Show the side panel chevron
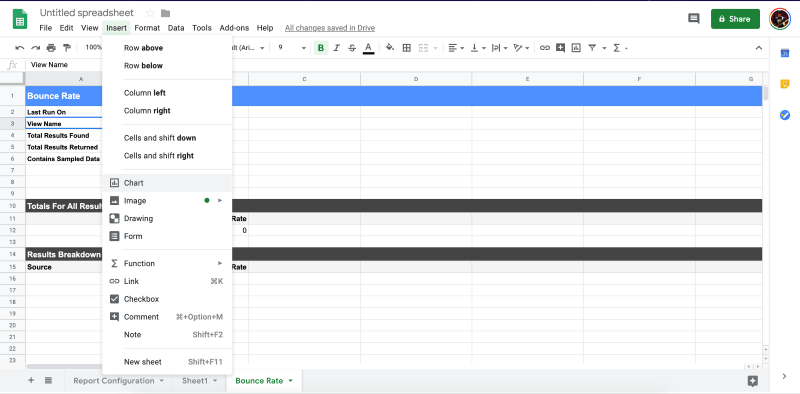Image resolution: width=800 pixels, height=394 pixels. point(785,377)
